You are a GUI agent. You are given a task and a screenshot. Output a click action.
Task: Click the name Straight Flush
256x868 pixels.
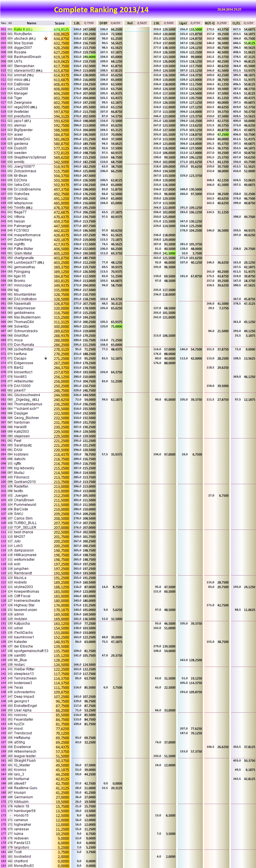(25, 760)
